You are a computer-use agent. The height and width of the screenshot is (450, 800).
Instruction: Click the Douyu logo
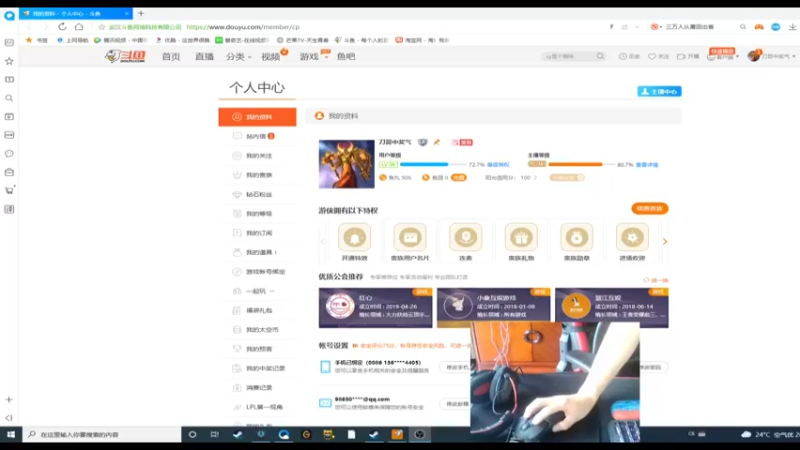126,56
